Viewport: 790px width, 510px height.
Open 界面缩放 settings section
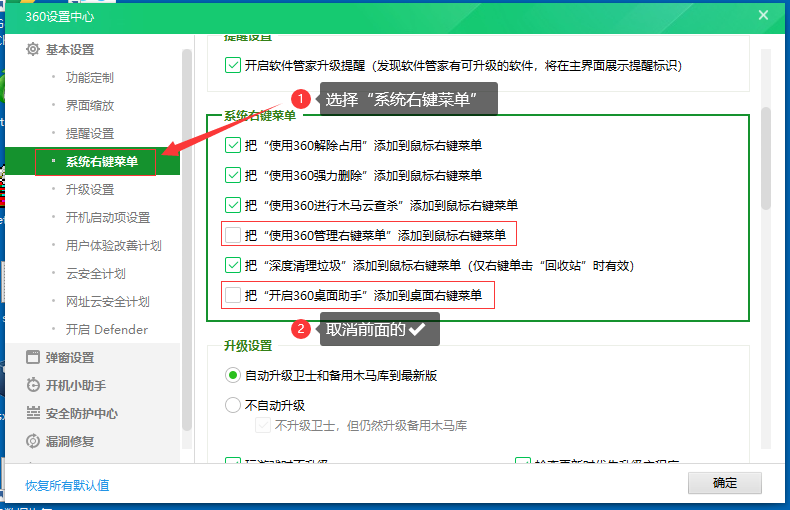pos(90,105)
